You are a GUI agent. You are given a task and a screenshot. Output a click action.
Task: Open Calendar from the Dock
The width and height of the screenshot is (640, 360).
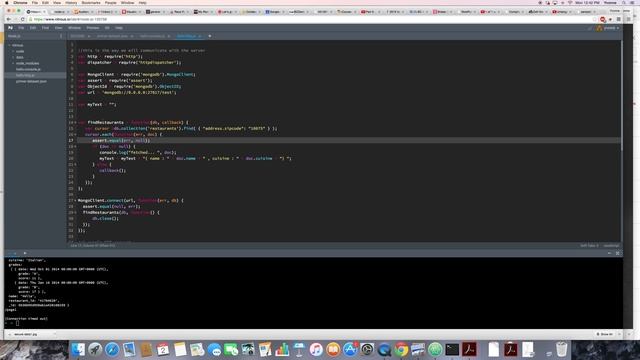click(x=163, y=349)
